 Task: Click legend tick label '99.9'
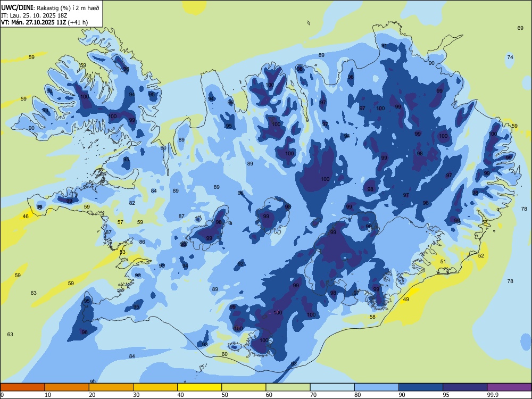pyautogui.click(x=493, y=395)
